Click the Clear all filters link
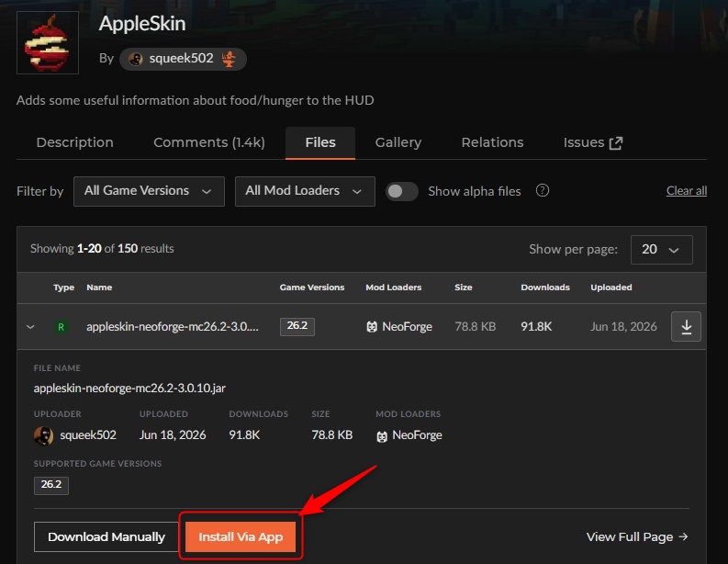 pyautogui.click(x=686, y=191)
